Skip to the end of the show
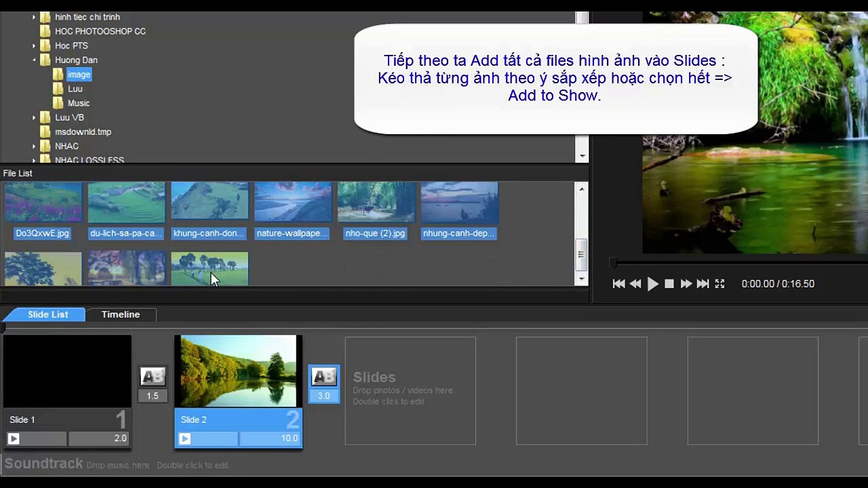 [x=703, y=284]
